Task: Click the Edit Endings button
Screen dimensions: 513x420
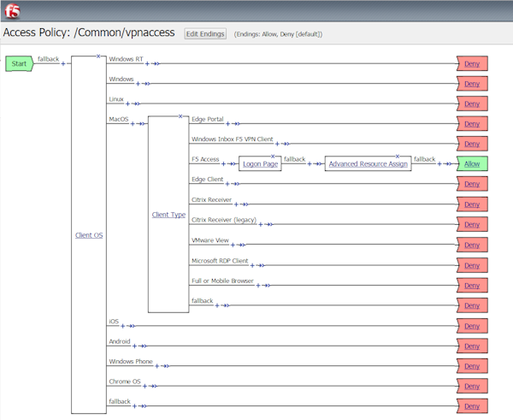Action: click(x=205, y=33)
